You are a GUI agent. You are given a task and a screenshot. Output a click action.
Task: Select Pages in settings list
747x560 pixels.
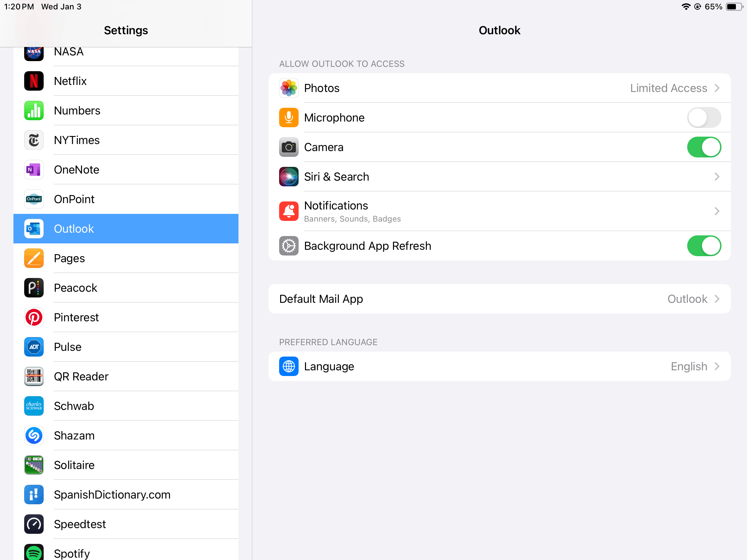click(126, 258)
